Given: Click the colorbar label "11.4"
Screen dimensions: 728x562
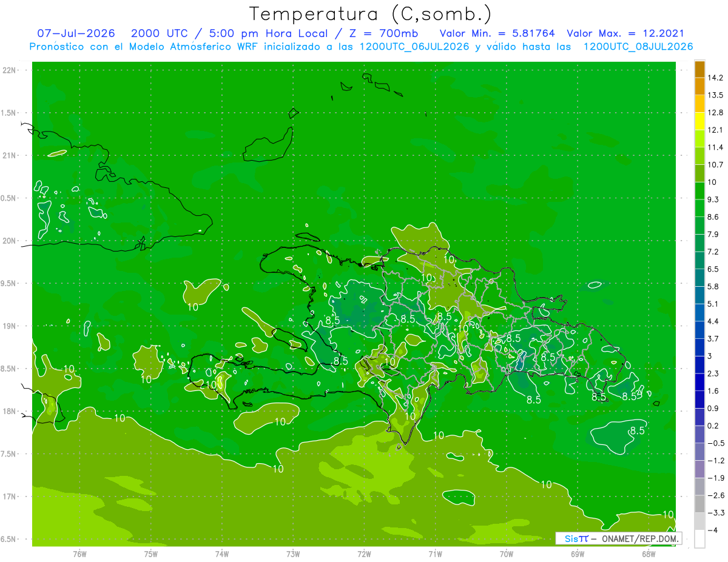Looking at the screenshot, I should pos(716,147).
